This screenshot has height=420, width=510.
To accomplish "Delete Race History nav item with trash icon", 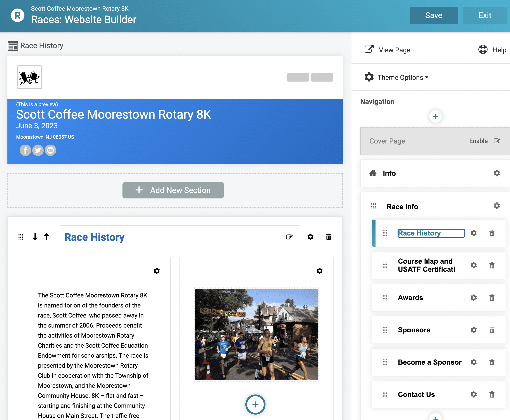I will pos(492,233).
